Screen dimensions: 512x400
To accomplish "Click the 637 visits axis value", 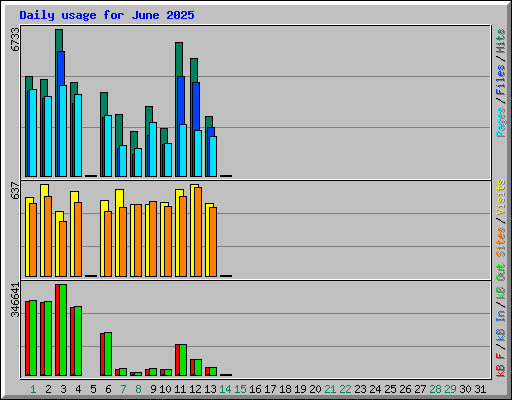I will (15, 190).
